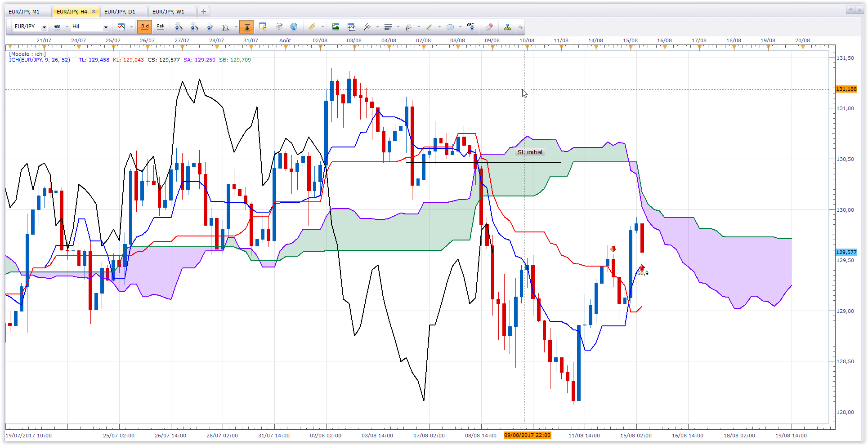The height and width of the screenshot is (445, 868).
Task: Click the SB: 129,709 value
Action: (235, 60)
